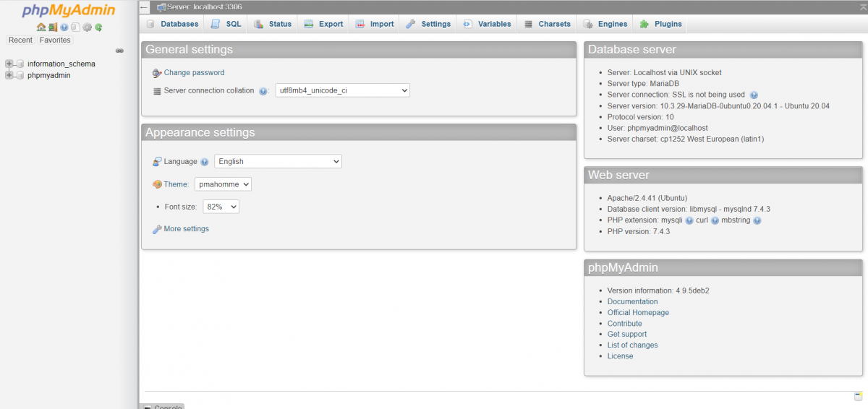Open the Server connection collation dropdown
The width and height of the screenshot is (868, 409).
[342, 90]
